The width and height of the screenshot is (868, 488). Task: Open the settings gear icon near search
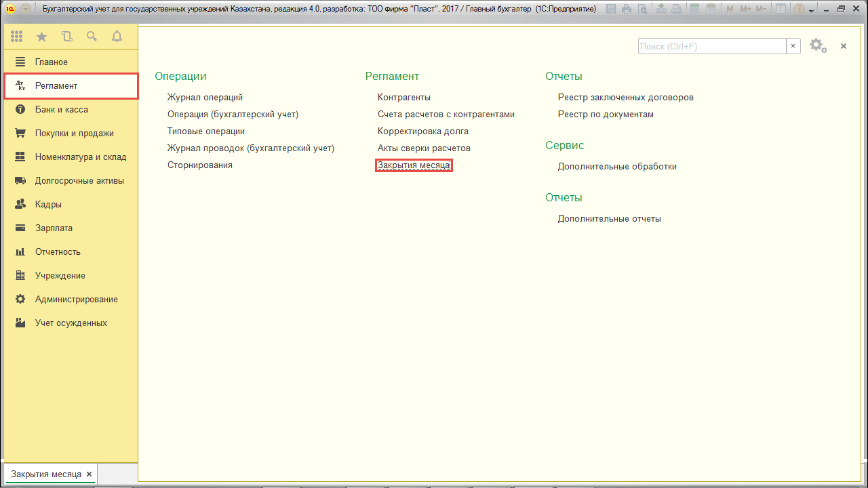coord(816,45)
